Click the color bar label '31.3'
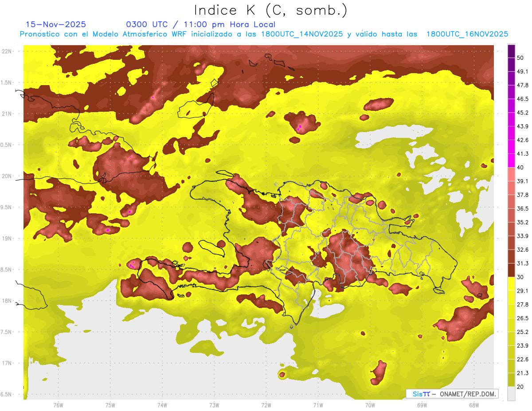Image resolution: width=532 pixels, height=411 pixels. pyautogui.click(x=522, y=263)
